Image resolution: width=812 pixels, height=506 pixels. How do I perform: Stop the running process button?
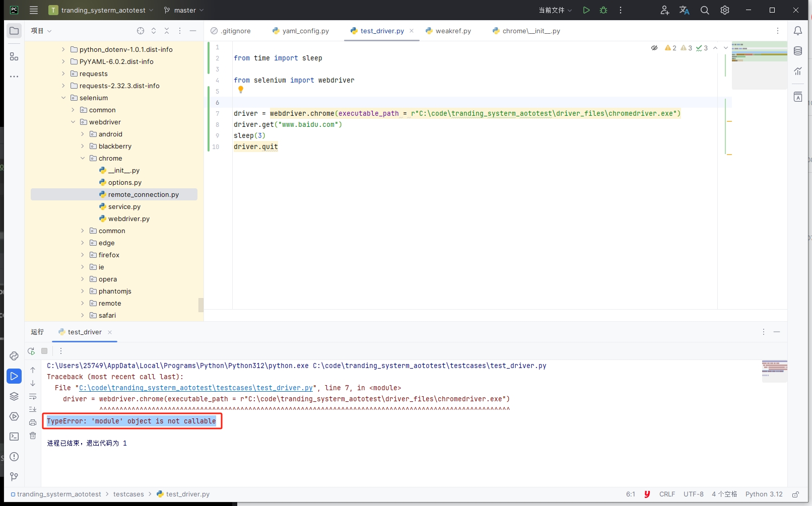coord(44,351)
